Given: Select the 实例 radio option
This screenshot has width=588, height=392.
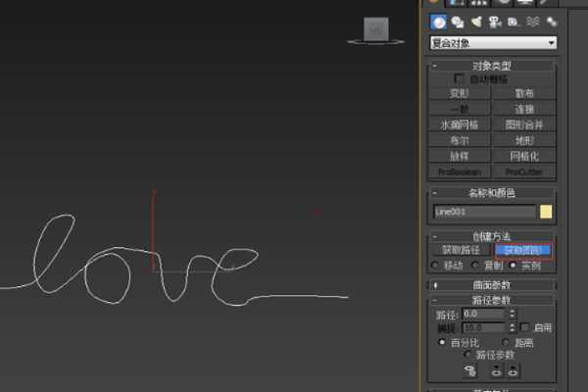Looking at the screenshot, I should 513,266.
